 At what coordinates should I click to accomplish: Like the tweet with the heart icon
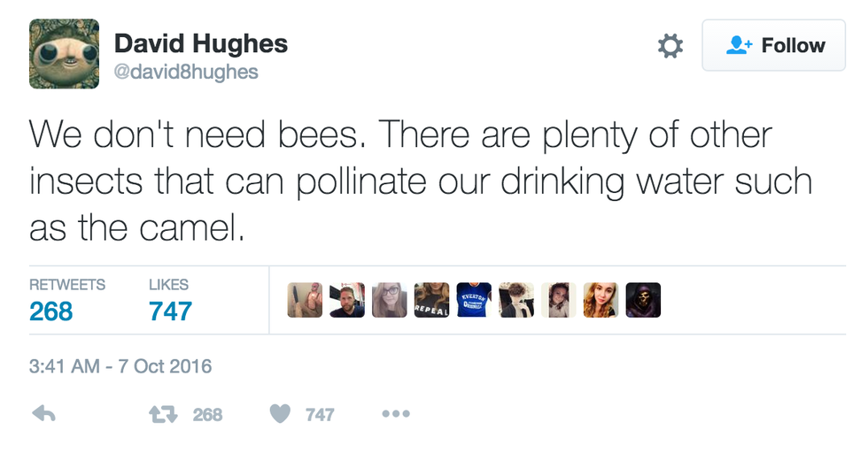tap(280, 413)
